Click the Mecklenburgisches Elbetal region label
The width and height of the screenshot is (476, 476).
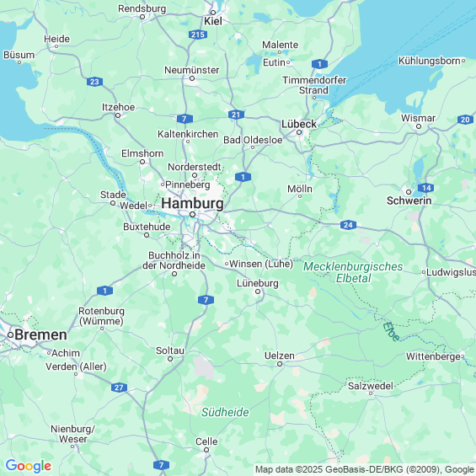353,272
